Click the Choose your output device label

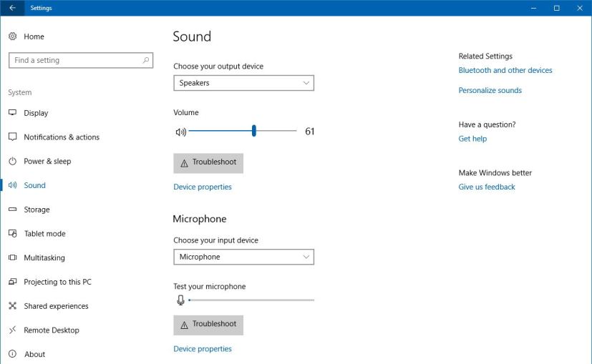click(x=218, y=67)
